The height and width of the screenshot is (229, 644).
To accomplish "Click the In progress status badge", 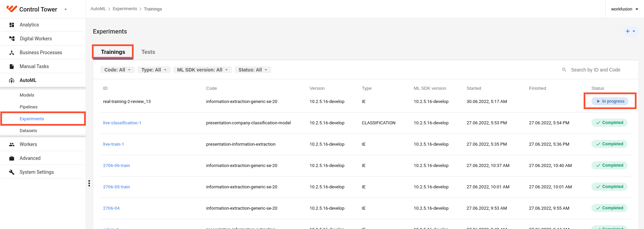I will tap(610, 101).
